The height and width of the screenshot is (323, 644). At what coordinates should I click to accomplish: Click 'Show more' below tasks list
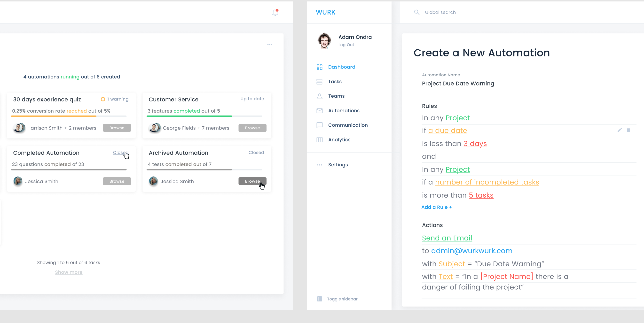(69, 272)
